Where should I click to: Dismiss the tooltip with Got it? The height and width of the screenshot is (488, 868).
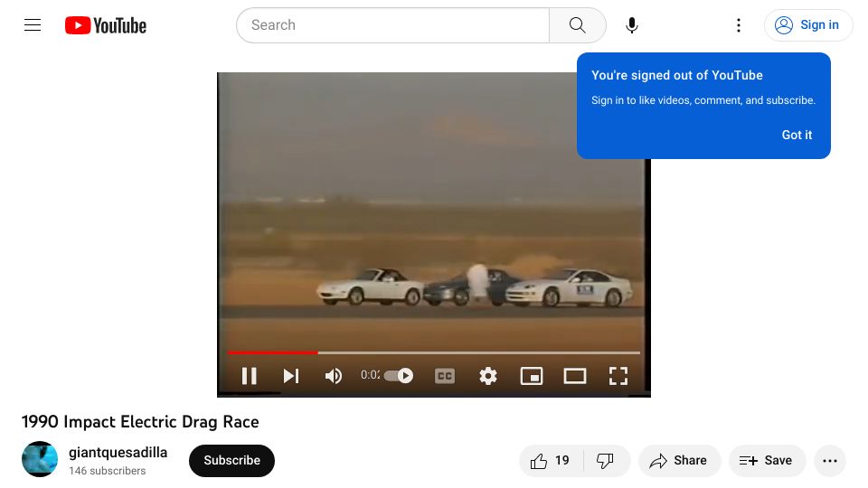[797, 135]
